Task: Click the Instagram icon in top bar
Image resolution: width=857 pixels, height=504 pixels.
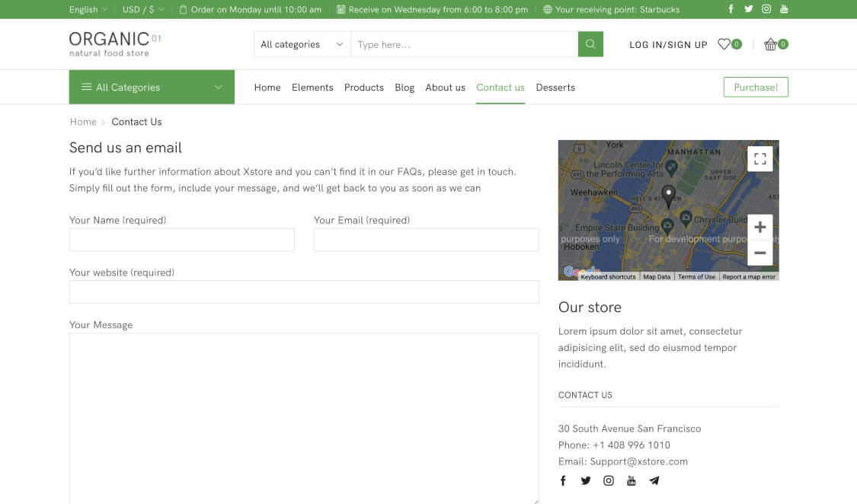Action: (766, 9)
